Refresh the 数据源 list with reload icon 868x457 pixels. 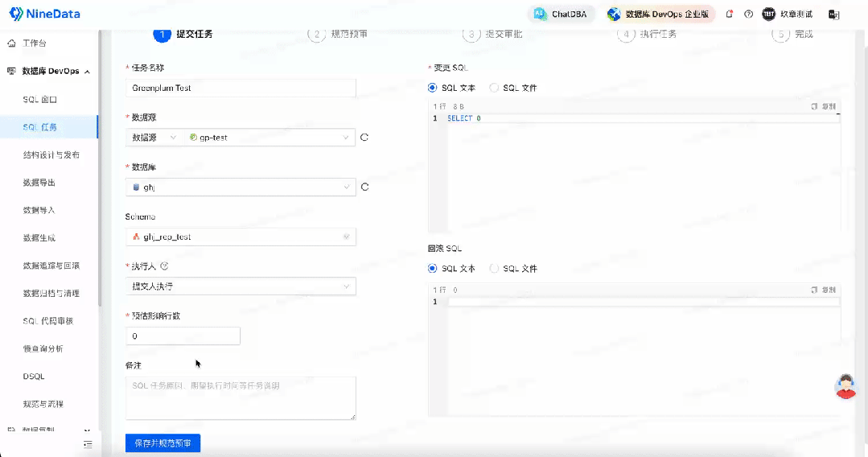(x=364, y=138)
